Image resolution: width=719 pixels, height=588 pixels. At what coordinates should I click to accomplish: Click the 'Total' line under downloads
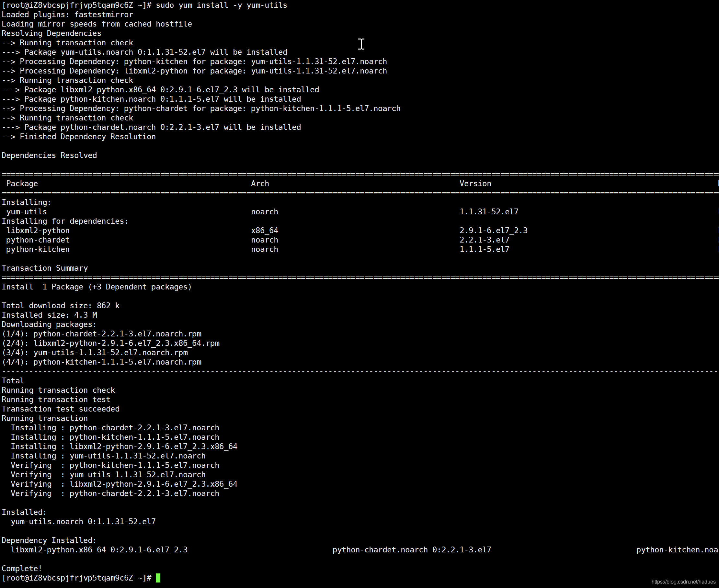pyautogui.click(x=13, y=381)
